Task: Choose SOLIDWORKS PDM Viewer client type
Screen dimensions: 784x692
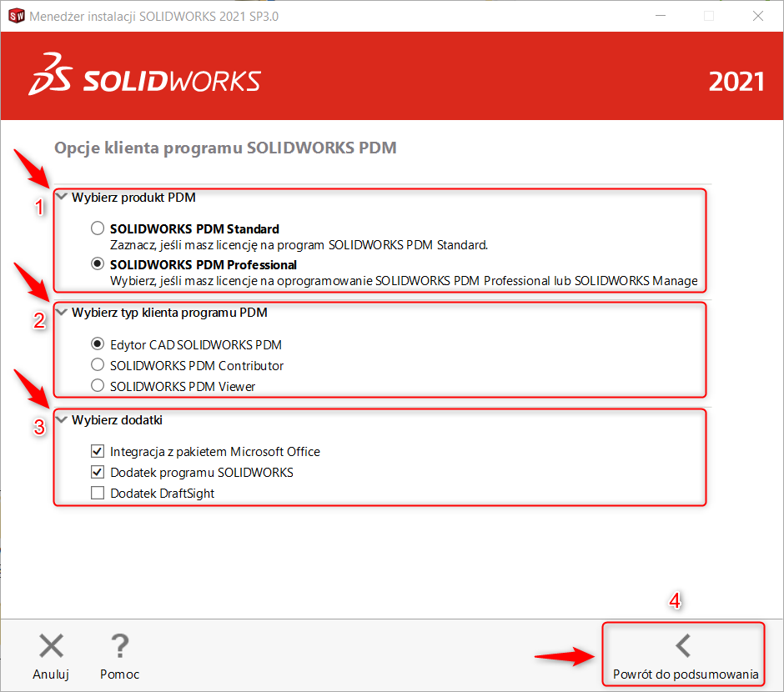Action: coord(98,386)
